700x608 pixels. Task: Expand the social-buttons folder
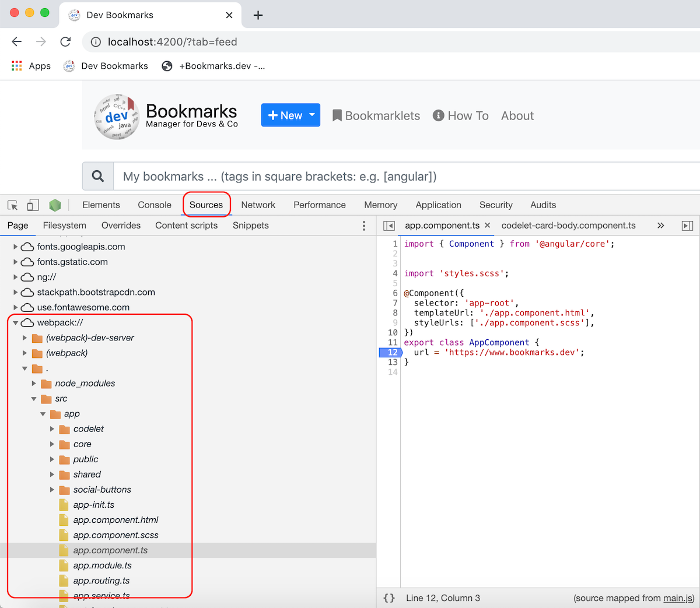[x=52, y=490]
